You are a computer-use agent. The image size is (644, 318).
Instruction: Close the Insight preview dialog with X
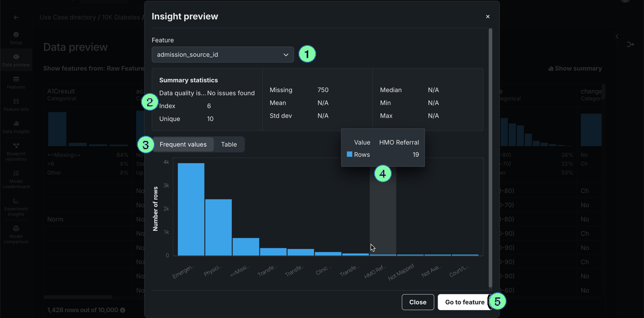coord(487,16)
